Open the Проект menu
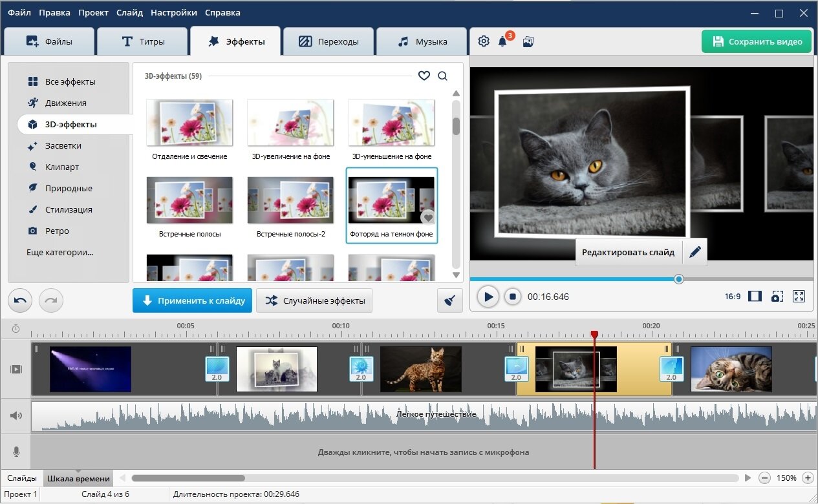818x504 pixels. (x=94, y=12)
